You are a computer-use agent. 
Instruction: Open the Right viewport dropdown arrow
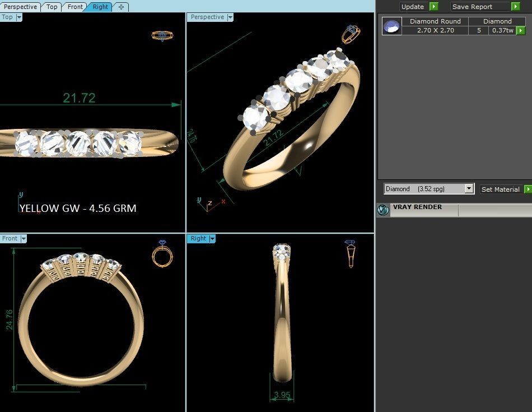point(212,239)
